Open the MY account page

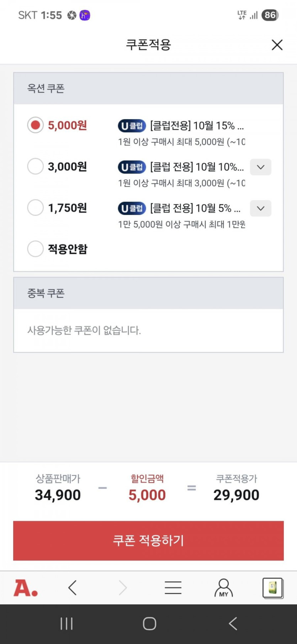223,588
